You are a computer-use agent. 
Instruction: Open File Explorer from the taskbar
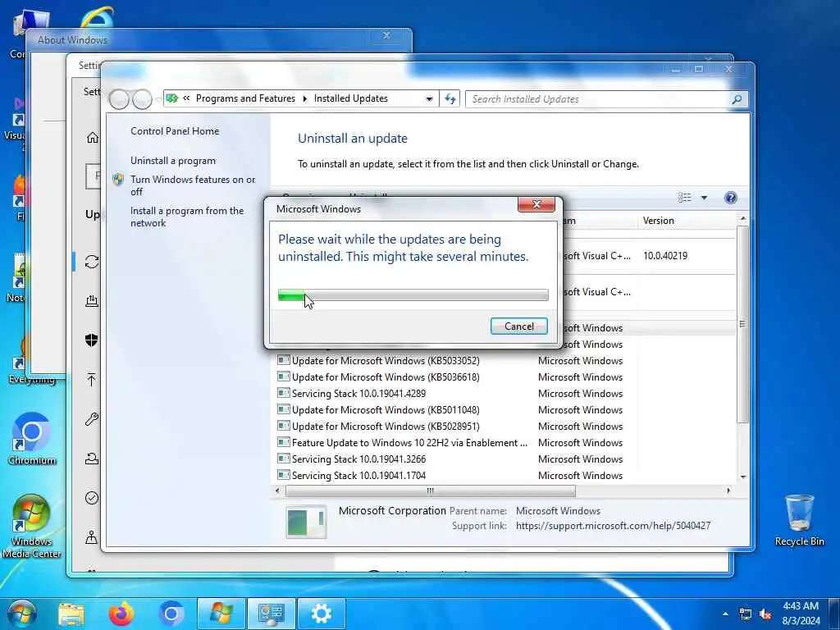click(71, 614)
